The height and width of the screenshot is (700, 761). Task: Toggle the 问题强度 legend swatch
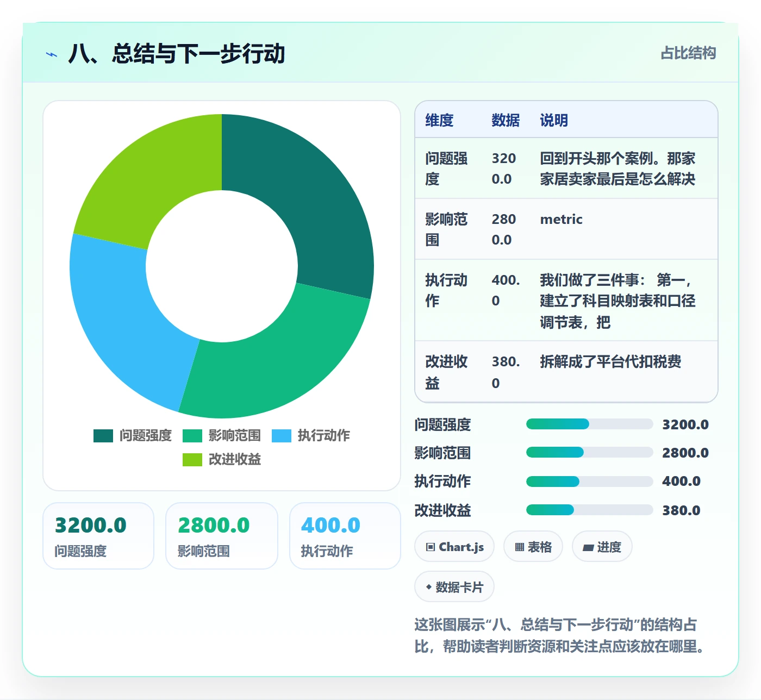coord(103,436)
